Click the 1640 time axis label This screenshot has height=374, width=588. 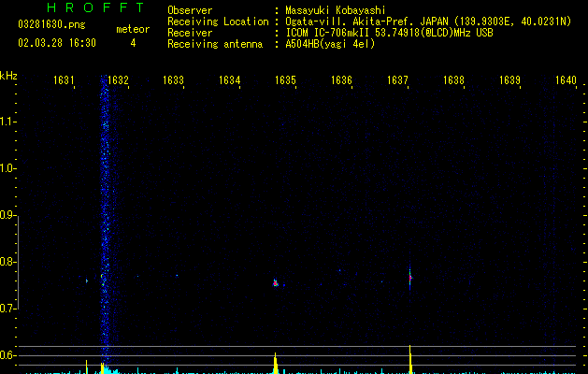[566, 80]
